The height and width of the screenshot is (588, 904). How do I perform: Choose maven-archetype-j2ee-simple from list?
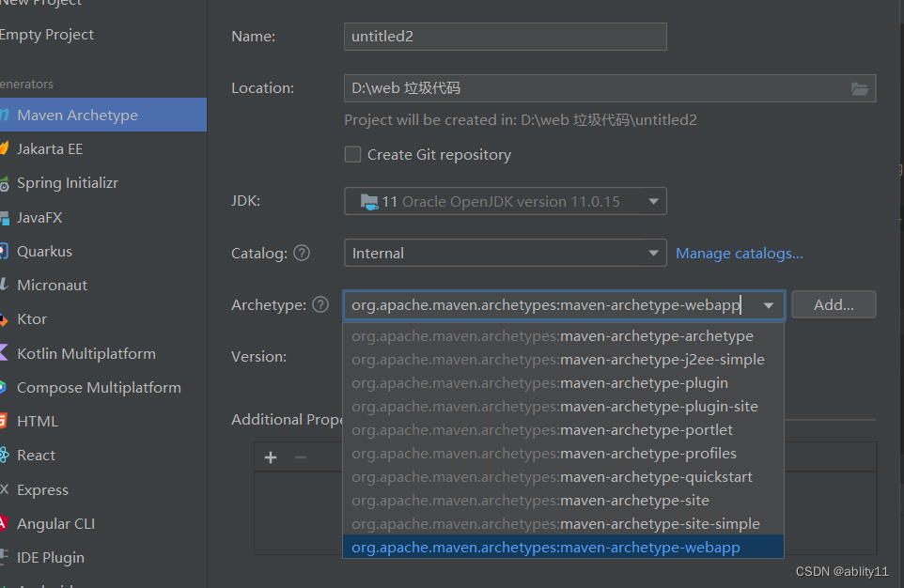coord(563,359)
